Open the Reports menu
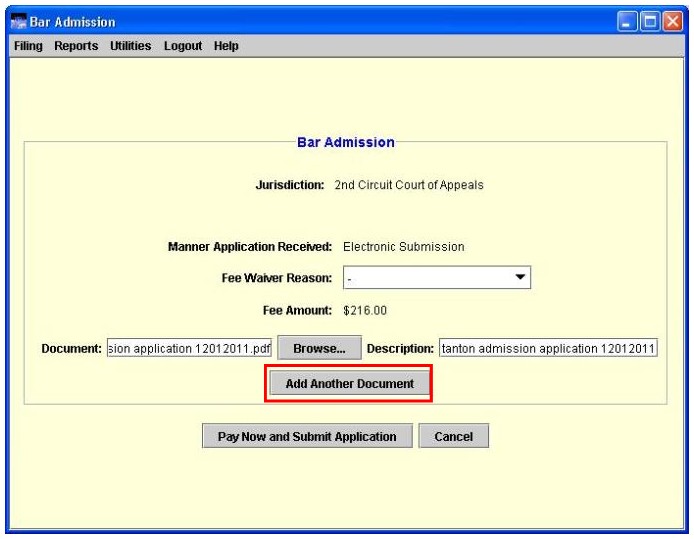 tap(76, 46)
